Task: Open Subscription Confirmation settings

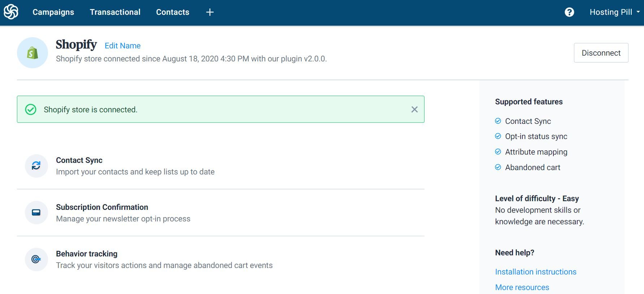Action: (x=221, y=213)
